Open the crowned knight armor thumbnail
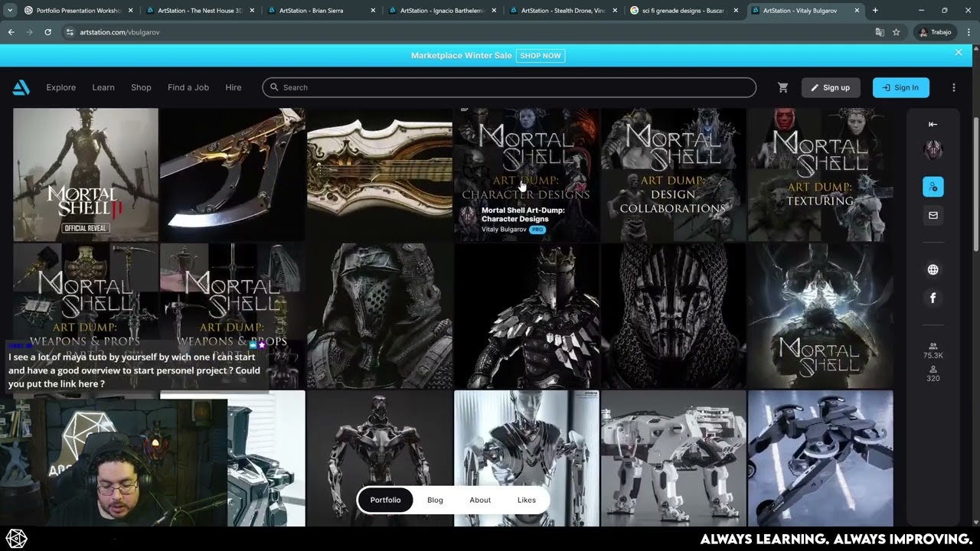 pos(527,316)
